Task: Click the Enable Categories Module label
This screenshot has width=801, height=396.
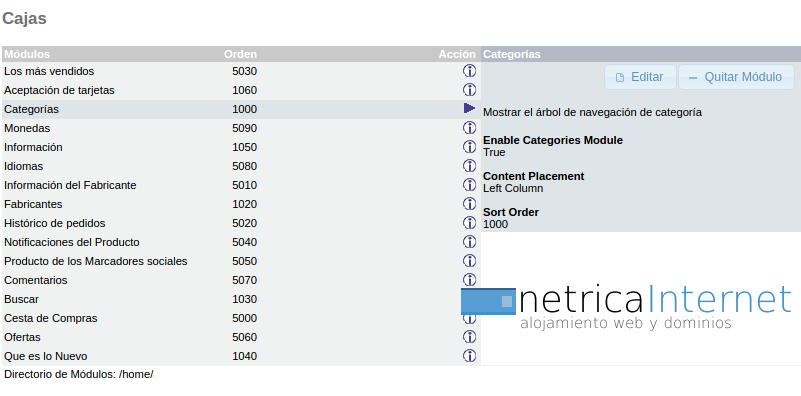Action: [x=553, y=140]
